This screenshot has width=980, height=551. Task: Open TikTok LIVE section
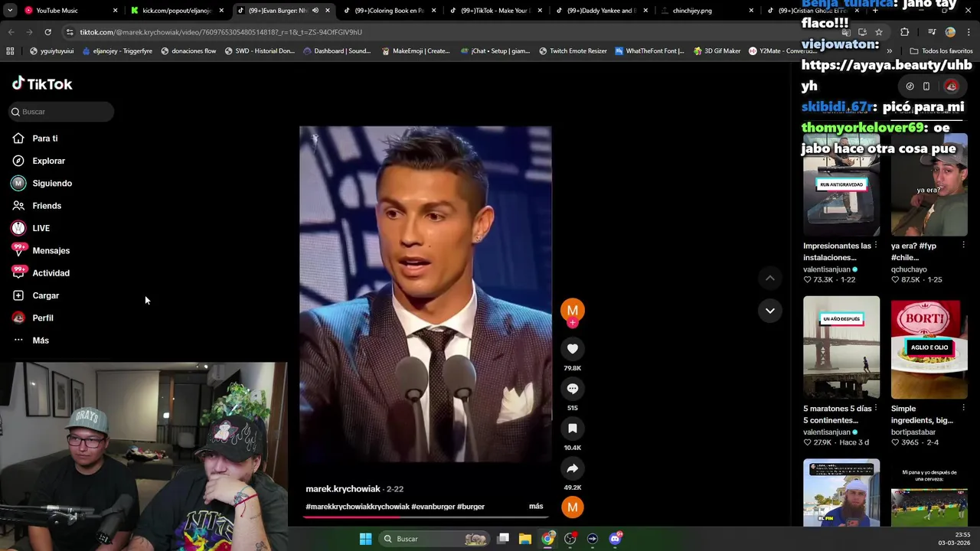[x=31, y=228]
